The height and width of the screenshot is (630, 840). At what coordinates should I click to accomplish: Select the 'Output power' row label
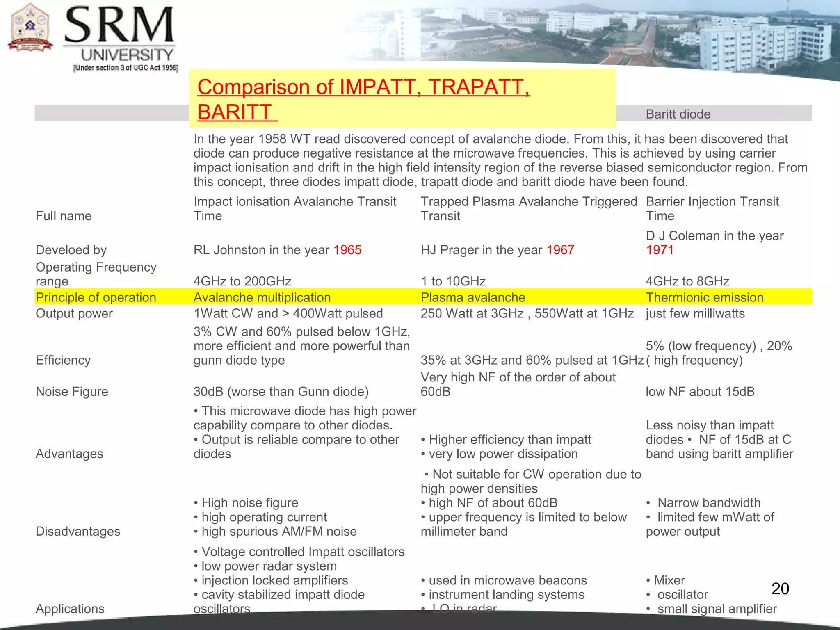click(x=74, y=313)
